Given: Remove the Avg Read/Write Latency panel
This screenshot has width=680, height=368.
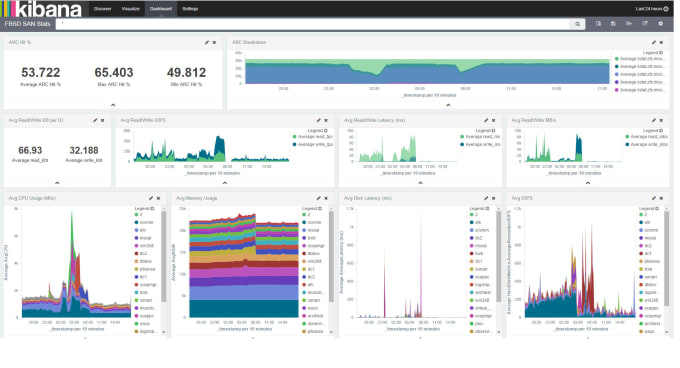Looking at the screenshot, I should point(494,120).
